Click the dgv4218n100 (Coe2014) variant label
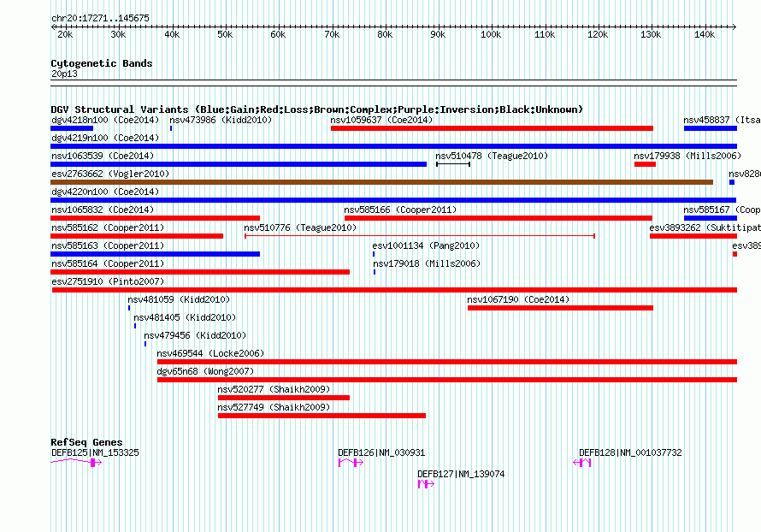761x532 pixels. (105, 120)
